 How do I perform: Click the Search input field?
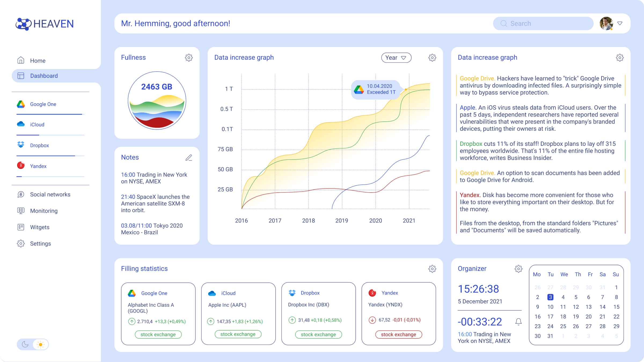click(543, 24)
